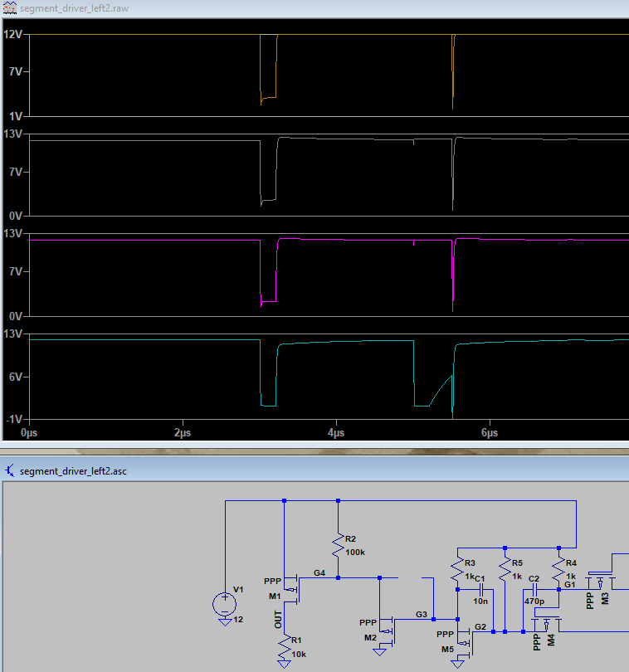
Task: Click the R5 component label
Action: [x=517, y=562]
